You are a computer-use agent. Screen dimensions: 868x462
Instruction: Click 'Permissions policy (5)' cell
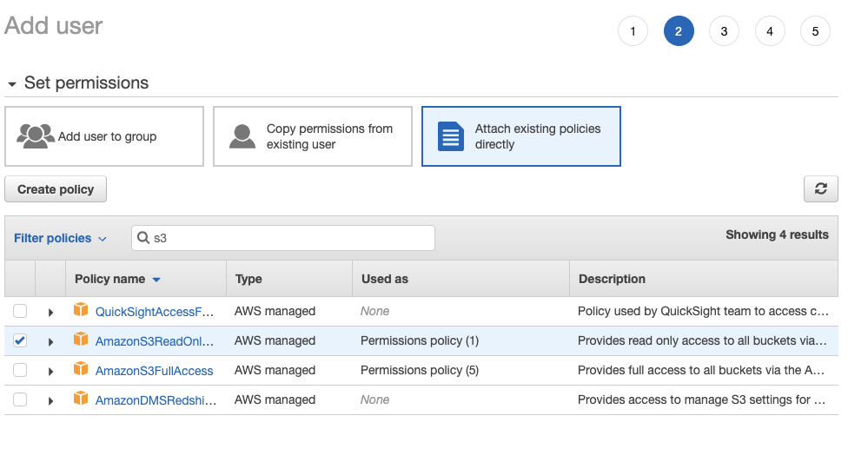click(420, 370)
